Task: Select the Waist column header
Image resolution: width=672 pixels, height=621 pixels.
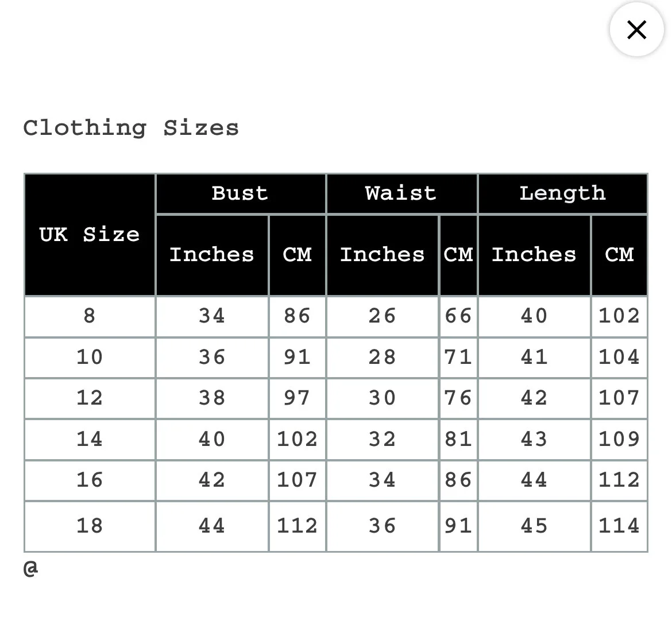Action: pyautogui.click(x=401, y=193)
